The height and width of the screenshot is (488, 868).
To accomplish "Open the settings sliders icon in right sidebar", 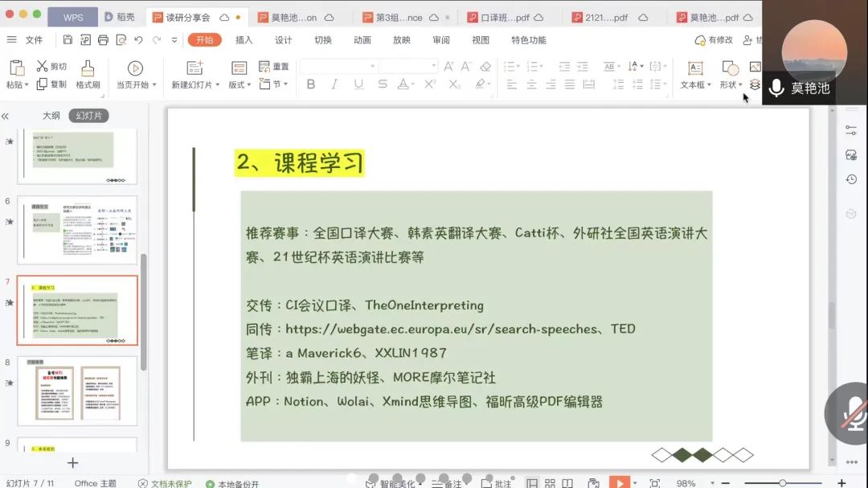I will (851, 130).
